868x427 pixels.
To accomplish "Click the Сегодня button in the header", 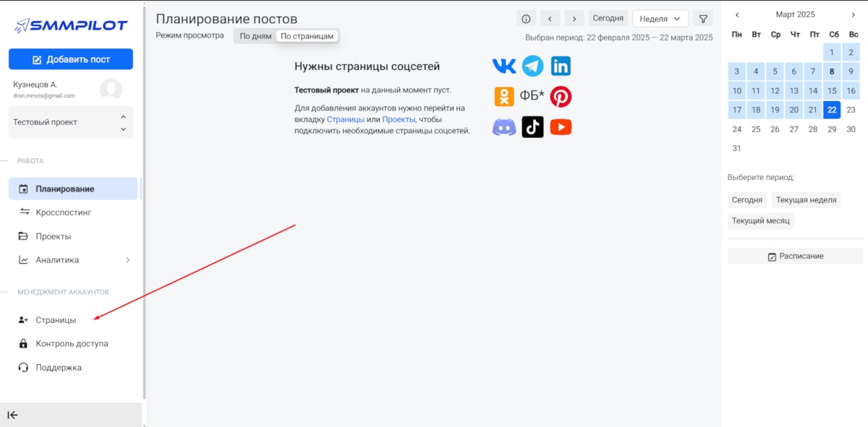I will [x=608, y=19].
